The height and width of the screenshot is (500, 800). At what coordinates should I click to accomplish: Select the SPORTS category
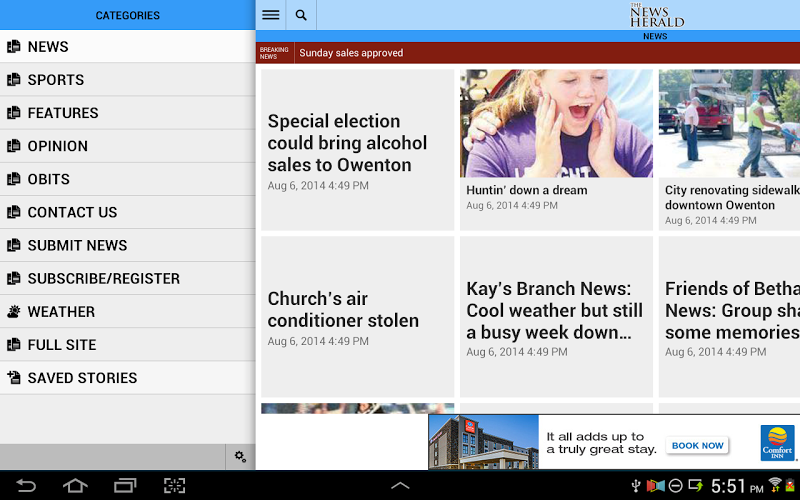[128, 80]
